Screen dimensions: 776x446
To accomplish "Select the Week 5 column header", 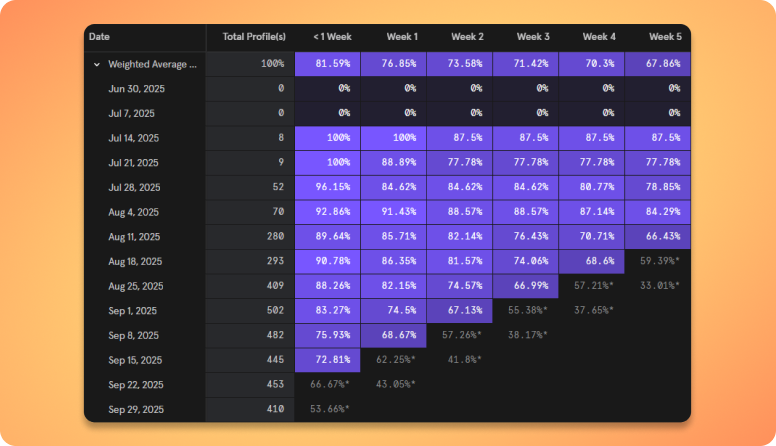I will (x=665, y=37).
